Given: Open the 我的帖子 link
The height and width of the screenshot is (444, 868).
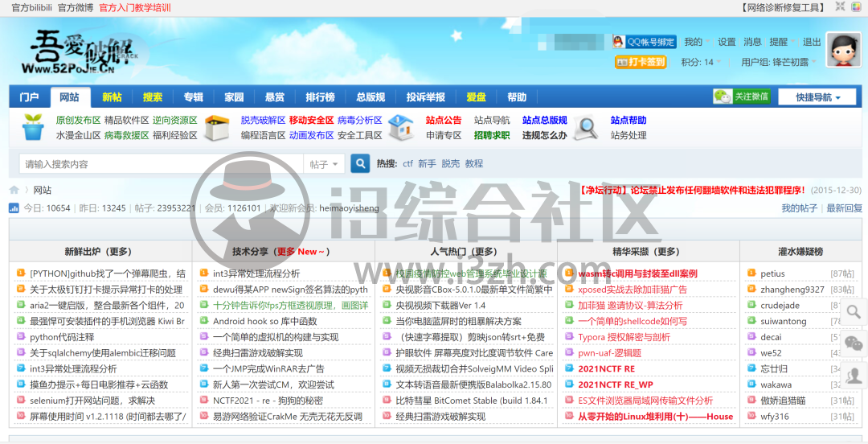Looking at the screenshot, I should (x=800, y=208).
